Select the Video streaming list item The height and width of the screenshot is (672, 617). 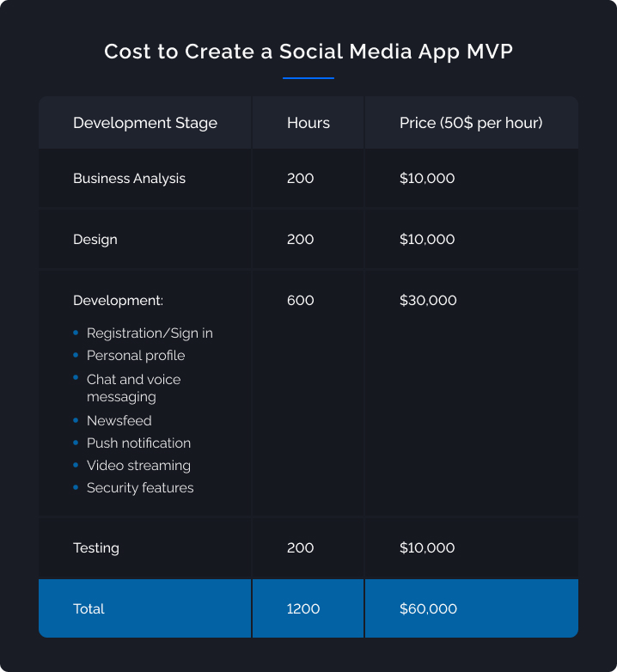click(138, 466)
